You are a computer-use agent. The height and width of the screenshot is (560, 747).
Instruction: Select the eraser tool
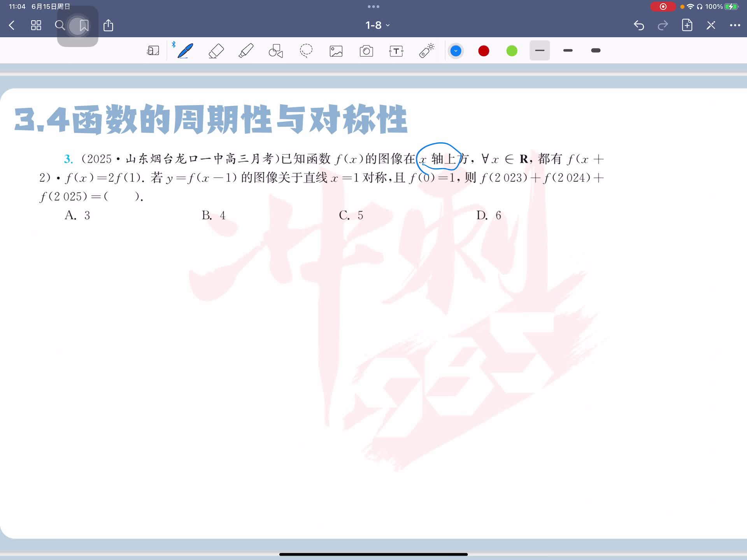click(x=216, y=51)
